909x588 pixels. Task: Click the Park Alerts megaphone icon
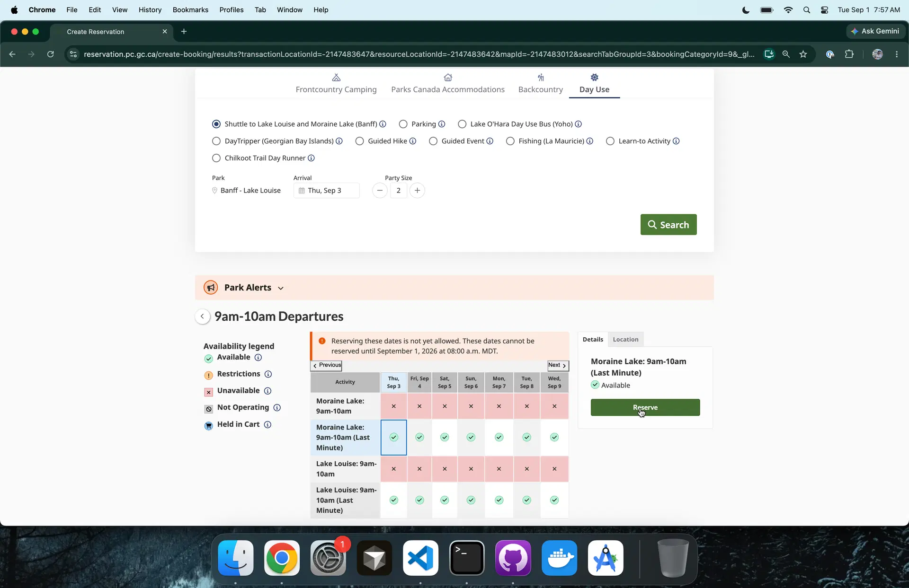point(211,288)
